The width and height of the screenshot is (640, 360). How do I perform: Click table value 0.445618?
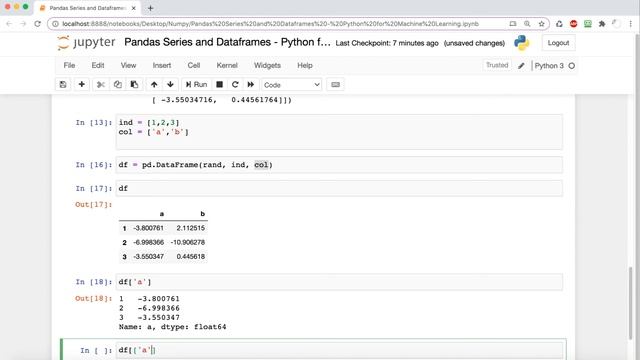point(191,257)
